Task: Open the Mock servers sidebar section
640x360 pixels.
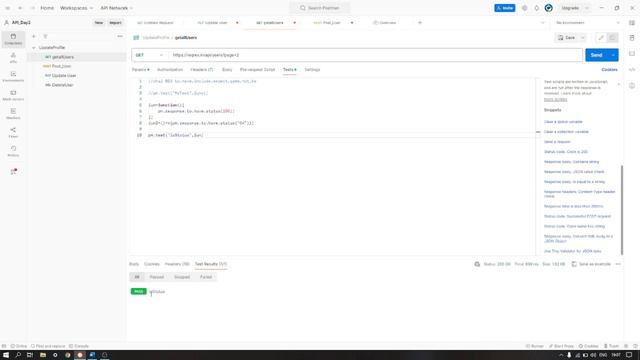Action: (13, 95)
